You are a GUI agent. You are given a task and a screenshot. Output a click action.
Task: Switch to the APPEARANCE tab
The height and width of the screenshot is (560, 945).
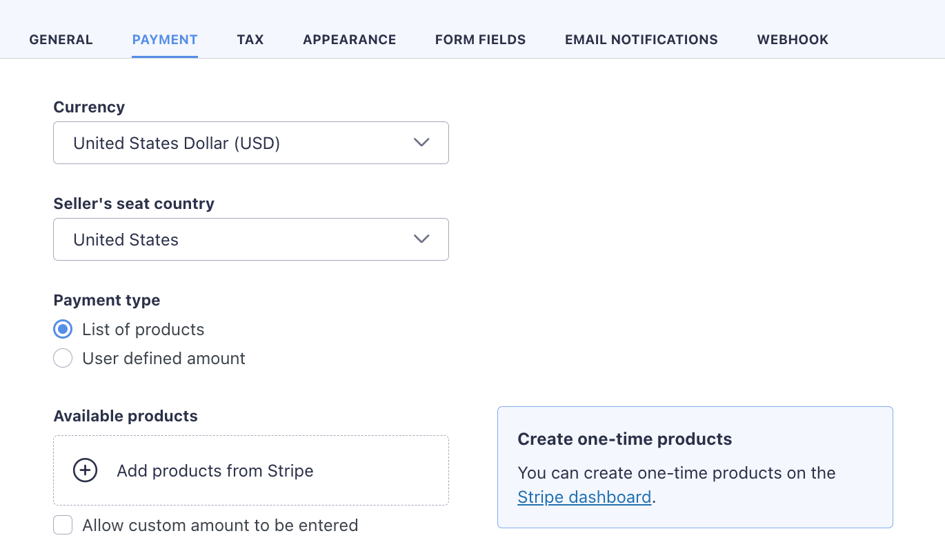(349, 39)
